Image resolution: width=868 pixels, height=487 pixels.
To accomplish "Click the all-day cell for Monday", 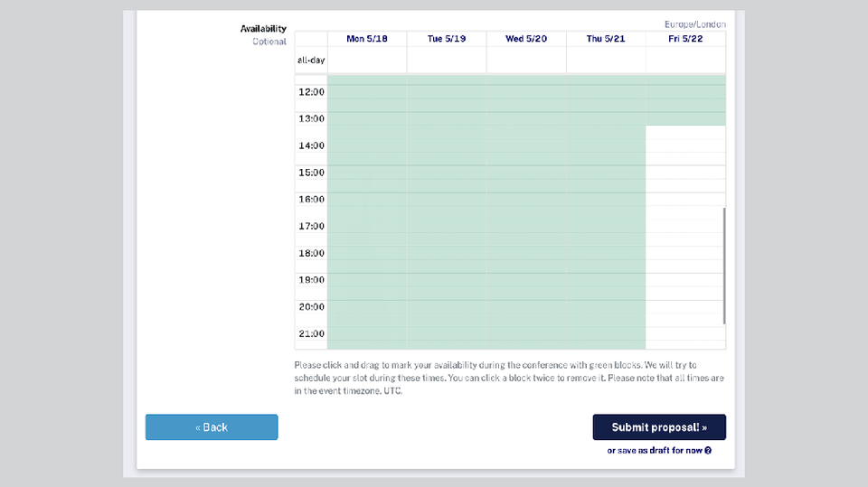I will click(366, 61).
